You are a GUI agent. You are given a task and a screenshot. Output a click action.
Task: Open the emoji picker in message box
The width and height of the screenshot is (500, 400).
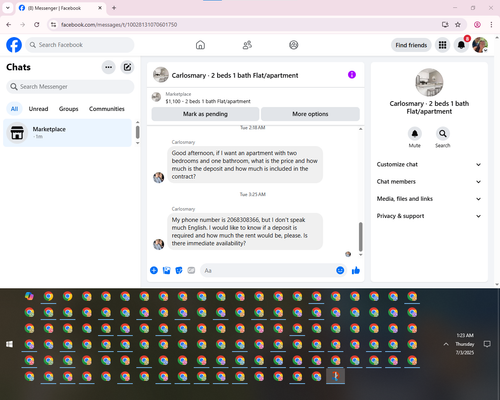point(340,270)
